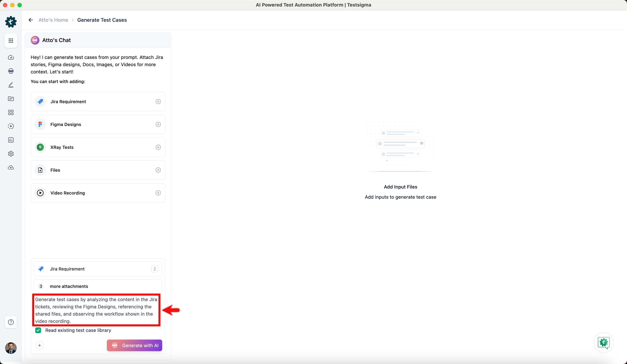Open the run results play sidebar icon

(11, 126)
